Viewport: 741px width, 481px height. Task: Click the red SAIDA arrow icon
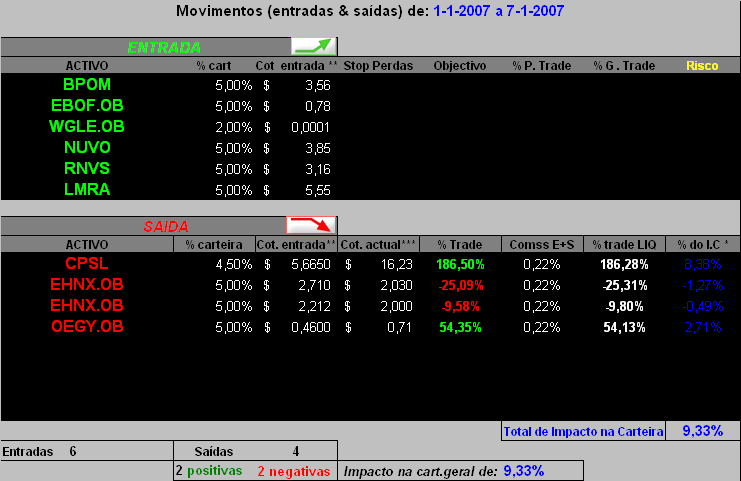[311, 225]
